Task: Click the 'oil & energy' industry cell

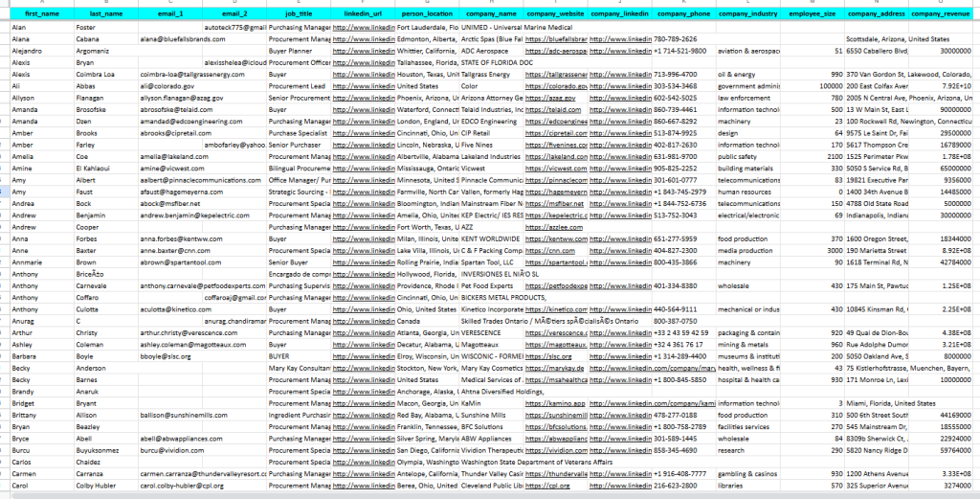Action: (748, 75)
